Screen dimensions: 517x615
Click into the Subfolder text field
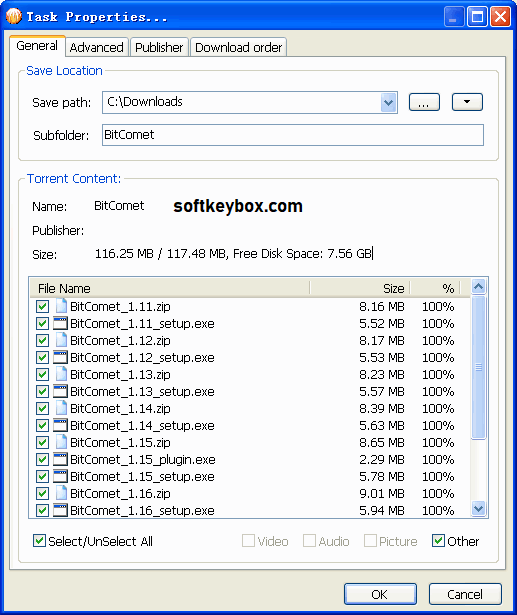(293, 135)
